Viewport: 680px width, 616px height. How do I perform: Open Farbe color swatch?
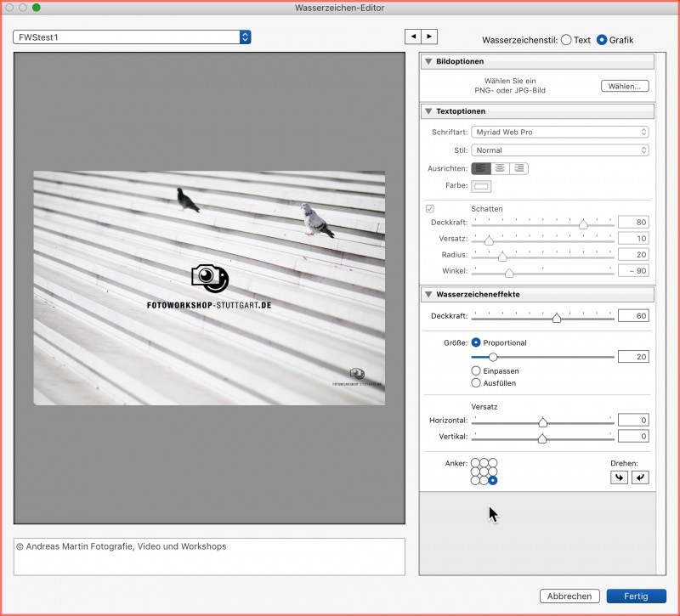481,186
